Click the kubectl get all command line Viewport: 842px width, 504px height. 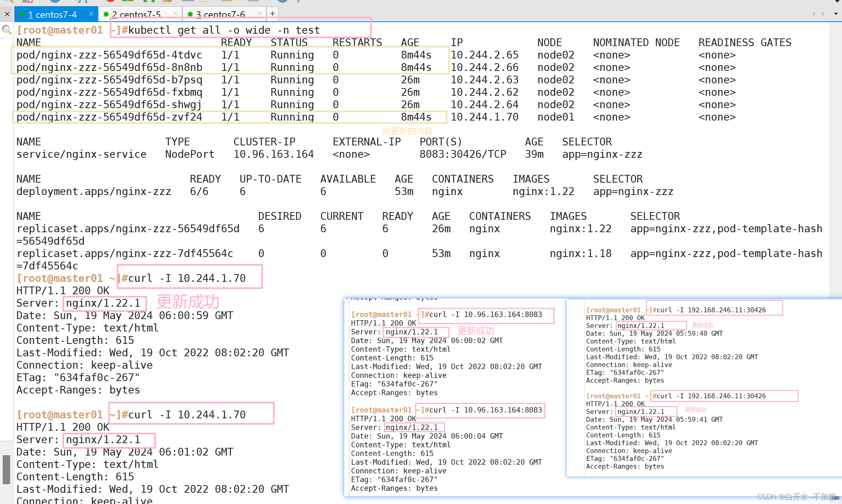point(224,30)
